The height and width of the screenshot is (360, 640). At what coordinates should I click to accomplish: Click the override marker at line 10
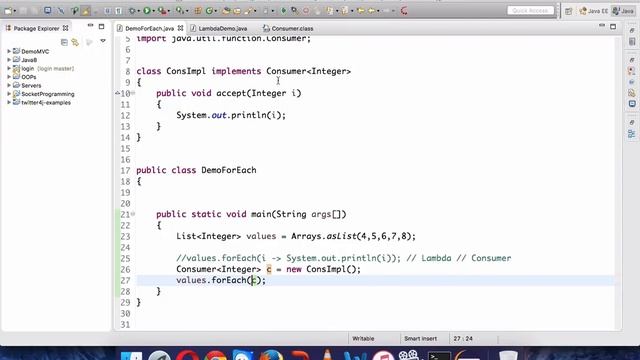point(118,93)
